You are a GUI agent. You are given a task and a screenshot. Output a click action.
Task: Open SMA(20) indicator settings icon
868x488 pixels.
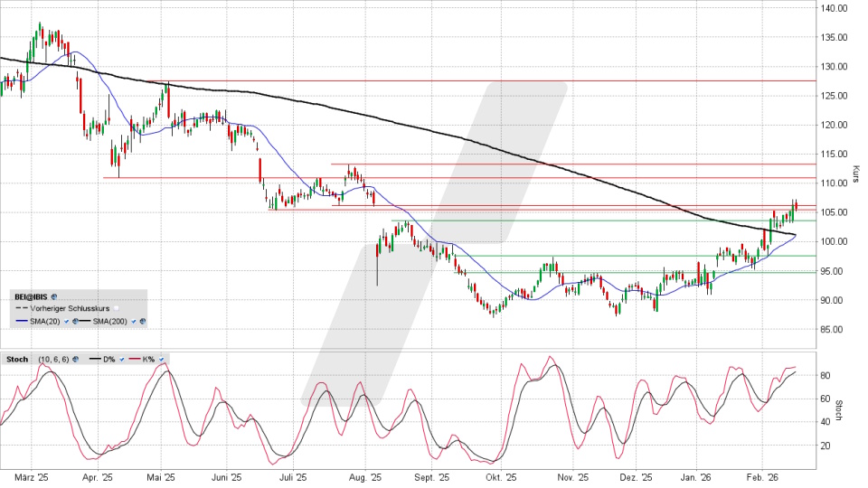[73, 321]
